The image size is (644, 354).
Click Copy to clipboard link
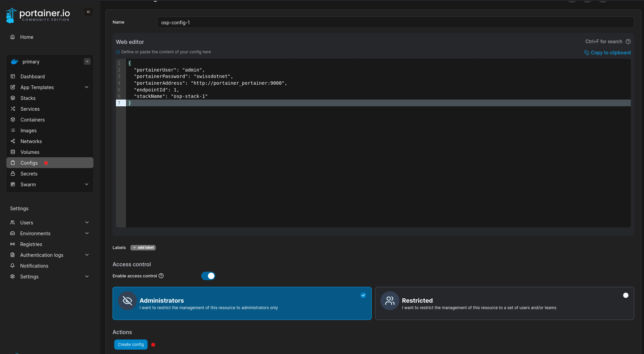[607, 53]
